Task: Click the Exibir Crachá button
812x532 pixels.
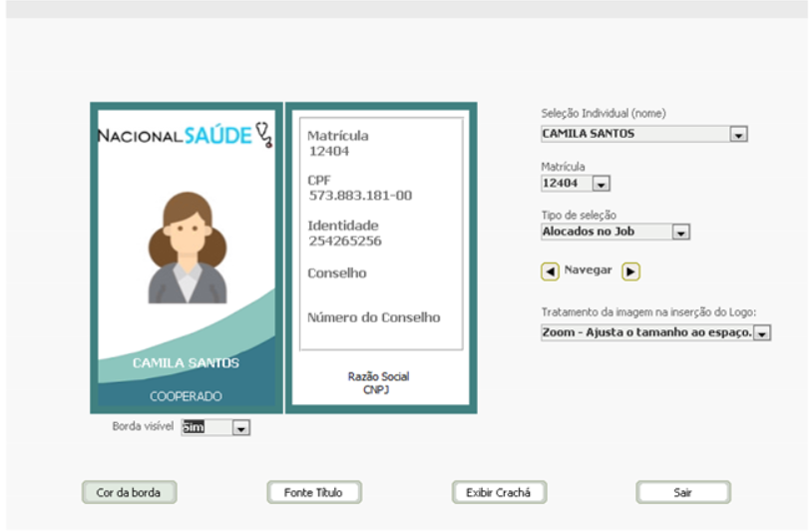Action: [499, 492]
